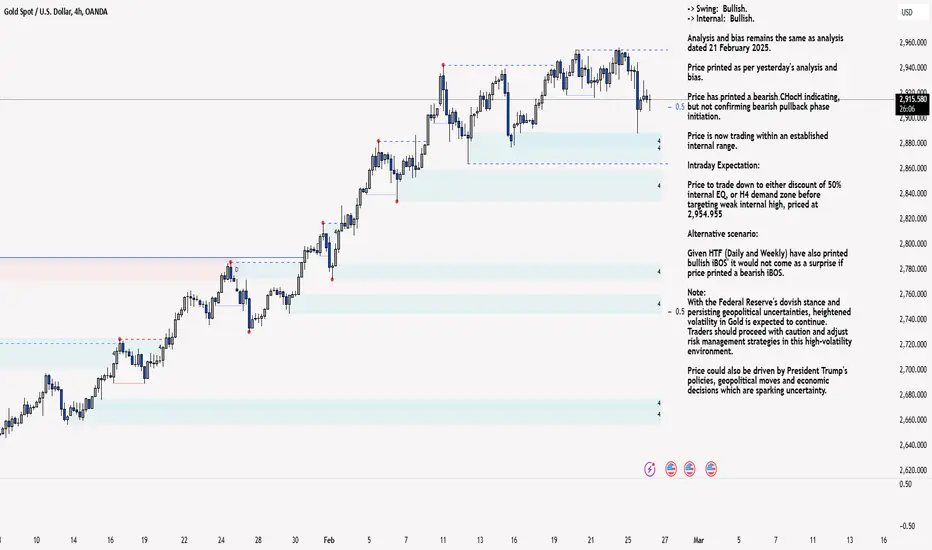
Task: Click the red swing-high marker near Feb 11
Action: (x=443, y=64)
